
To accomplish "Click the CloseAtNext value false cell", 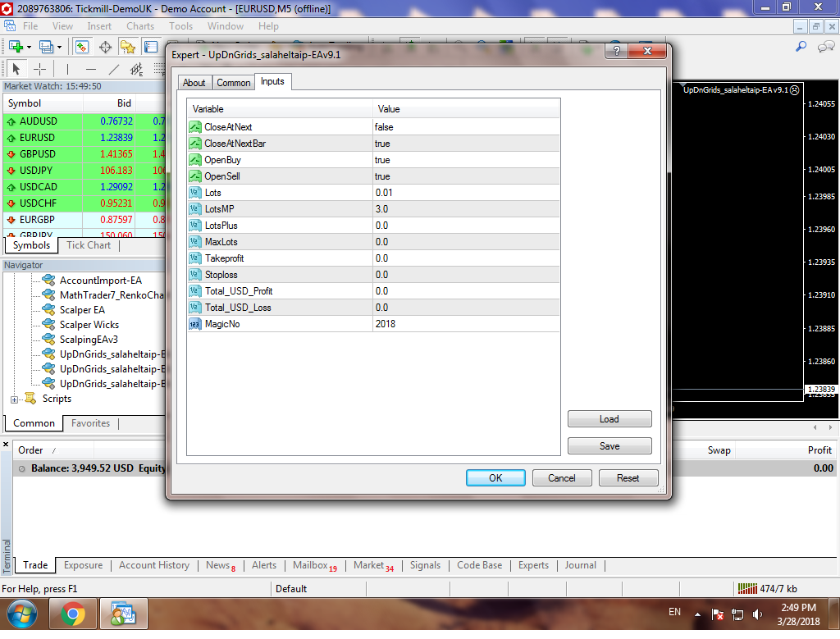I will click(466, 127).
